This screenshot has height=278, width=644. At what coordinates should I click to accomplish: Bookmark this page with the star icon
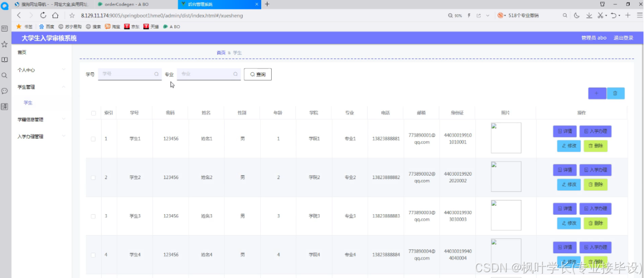click(72, 15)
